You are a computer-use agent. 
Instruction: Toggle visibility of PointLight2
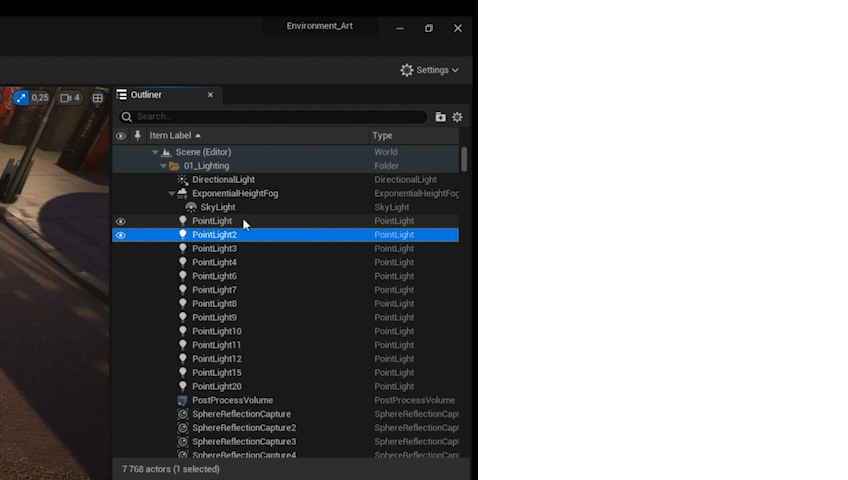tap(121, 235)
